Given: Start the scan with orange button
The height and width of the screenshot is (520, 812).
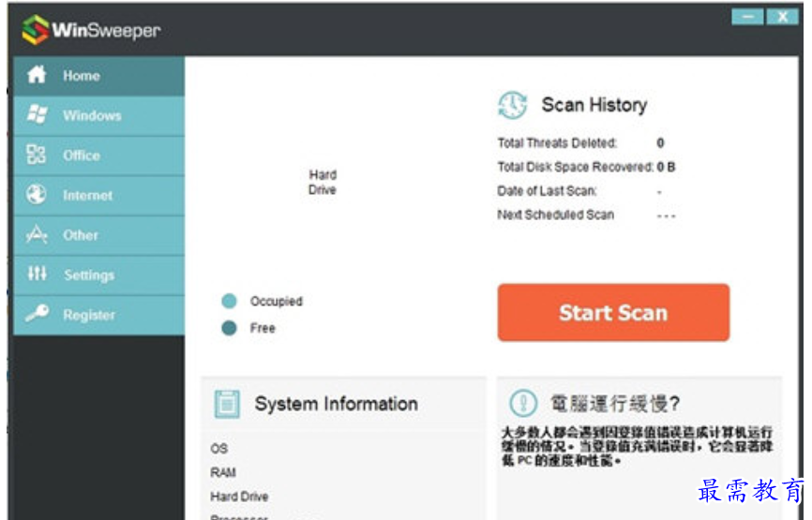Looking at the screenshot, I should [x=613, y=312].
